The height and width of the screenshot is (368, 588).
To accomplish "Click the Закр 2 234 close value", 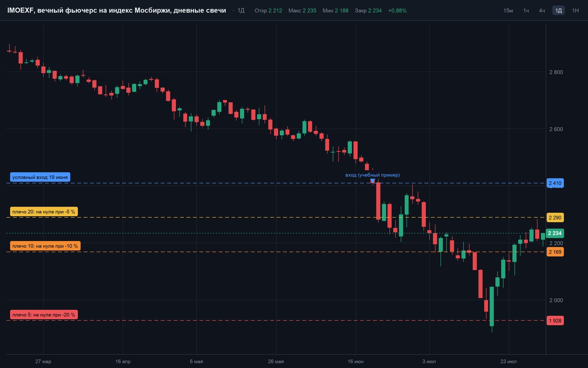I will 368,11.
